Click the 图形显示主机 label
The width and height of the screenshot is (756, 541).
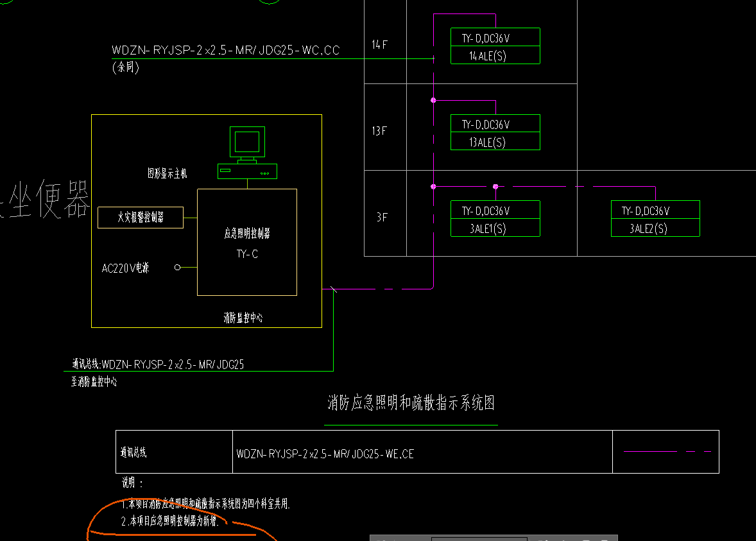(x=168, y=173)
